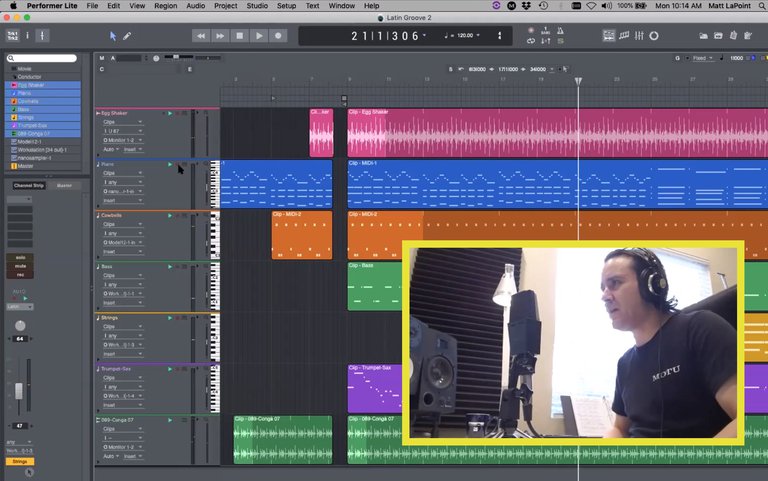Click the Fast Forward transport button
This screenshot has width=768, height=481.
tap(220, 36)
